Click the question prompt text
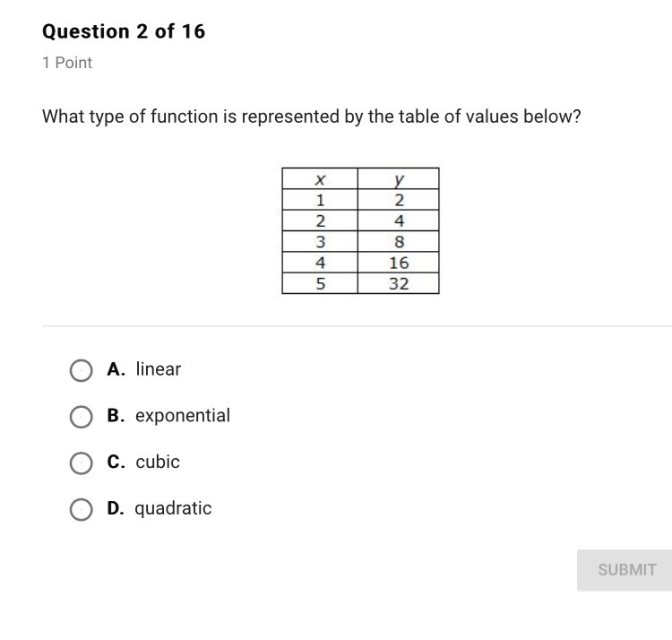This screenshot has width=672, height=640. click(312, 117)
